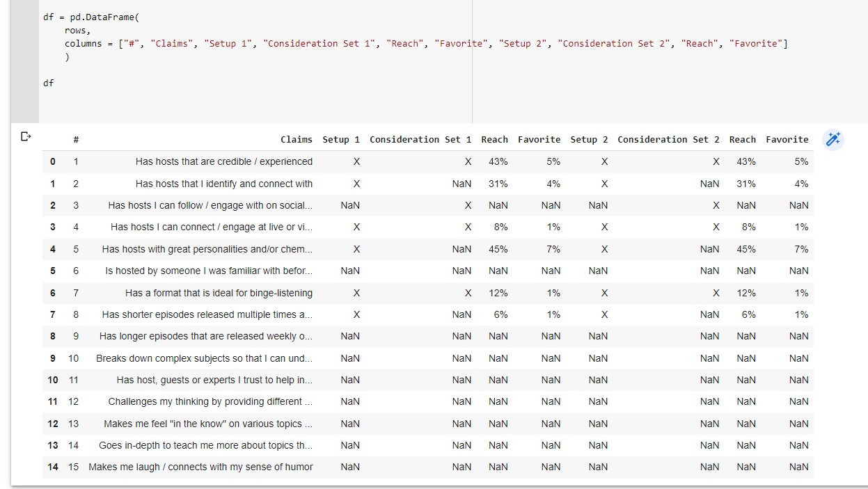The height and width of the screenshot is (489, 868).
Task: Select the "Claims" column header
Action: [297, 139]
